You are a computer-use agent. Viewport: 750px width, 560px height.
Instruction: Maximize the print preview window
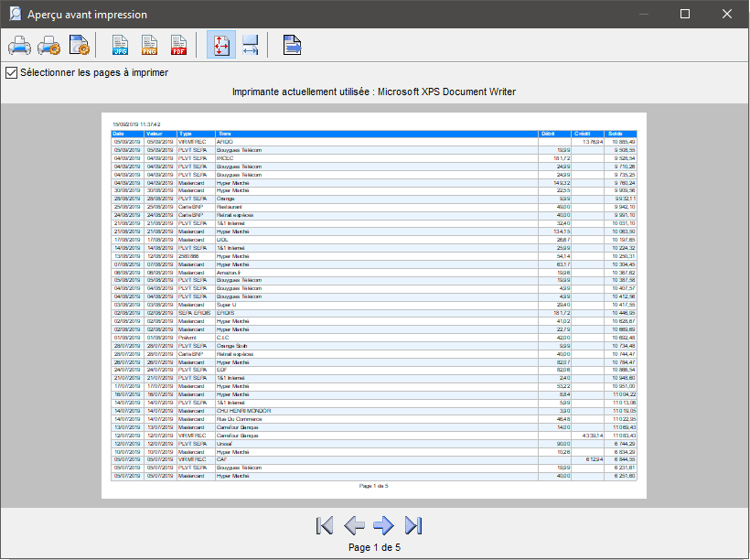pyautogui.click(x=685, y=15)
